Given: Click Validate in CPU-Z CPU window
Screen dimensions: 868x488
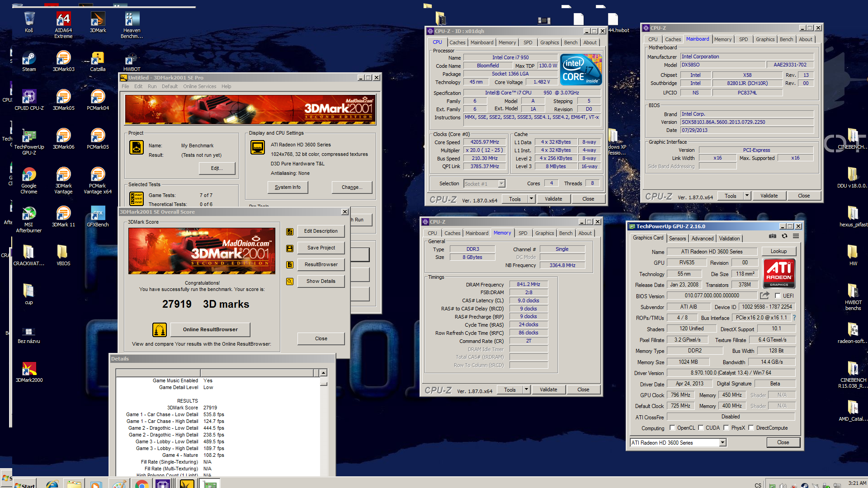Looking at the screenshot, I should (x=553, y=199).
